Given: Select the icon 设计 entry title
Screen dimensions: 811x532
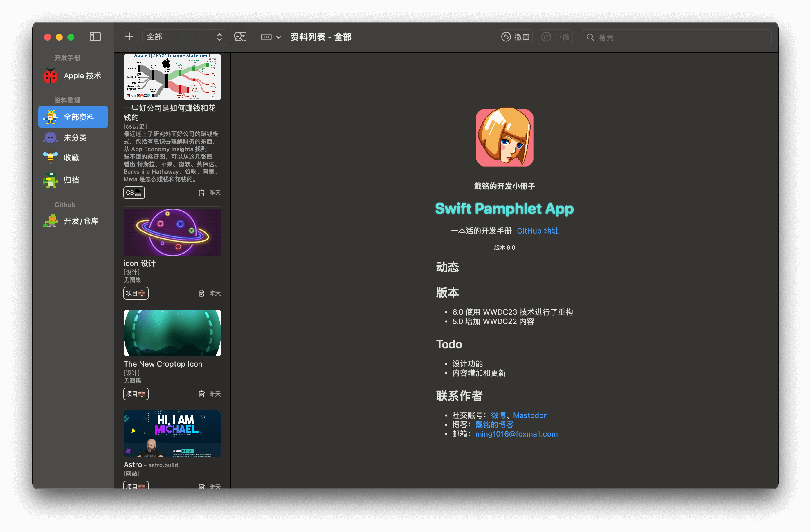Looking at the screenshot, I should click(139, 263).
